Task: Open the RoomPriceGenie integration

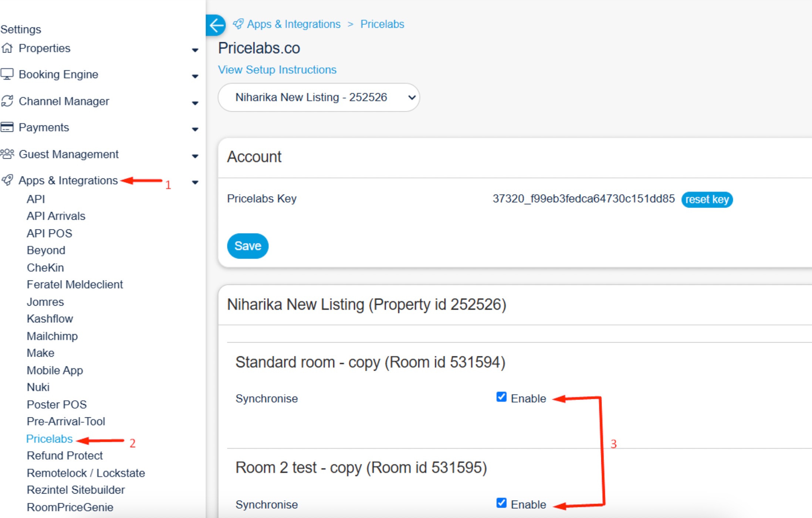Action: [70, 507]
